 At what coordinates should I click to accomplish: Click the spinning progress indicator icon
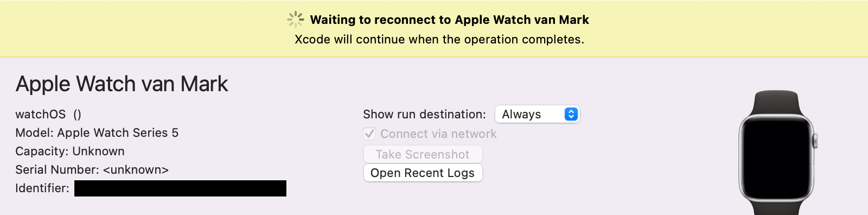point(296,20)
